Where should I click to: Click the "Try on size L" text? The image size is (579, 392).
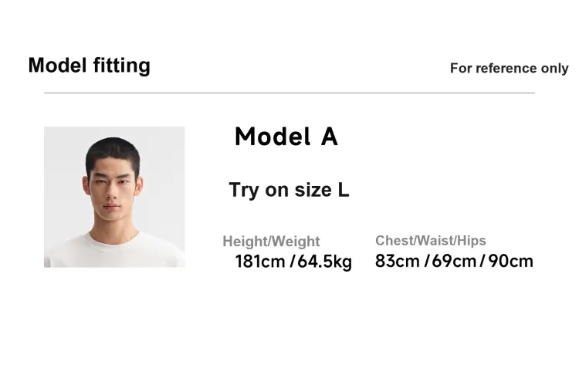tap(289, 190)
